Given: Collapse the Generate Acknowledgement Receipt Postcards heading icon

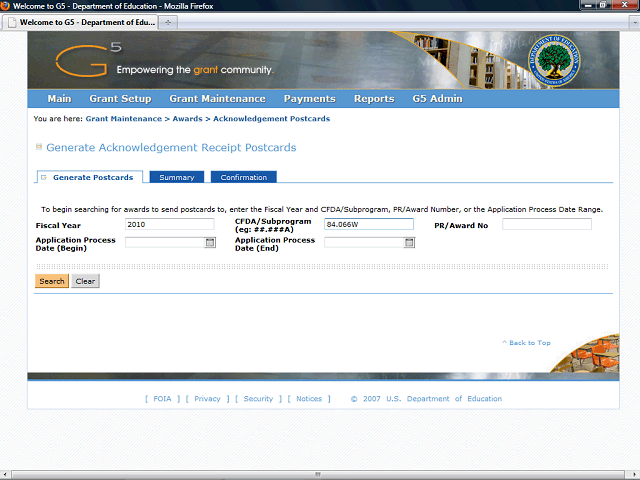Looking at the screenshot, I should coord(39,147).
